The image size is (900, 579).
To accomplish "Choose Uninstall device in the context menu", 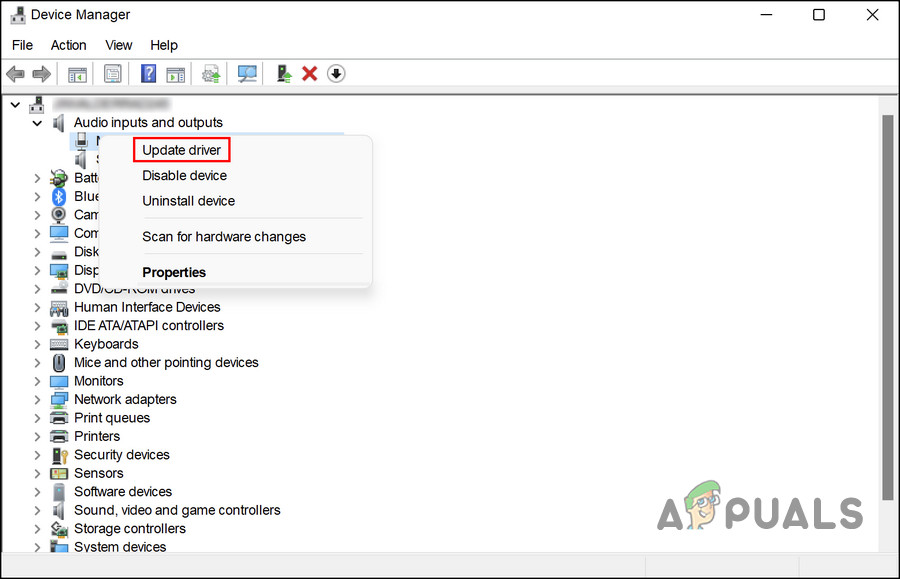I will [x=189, y=201].
